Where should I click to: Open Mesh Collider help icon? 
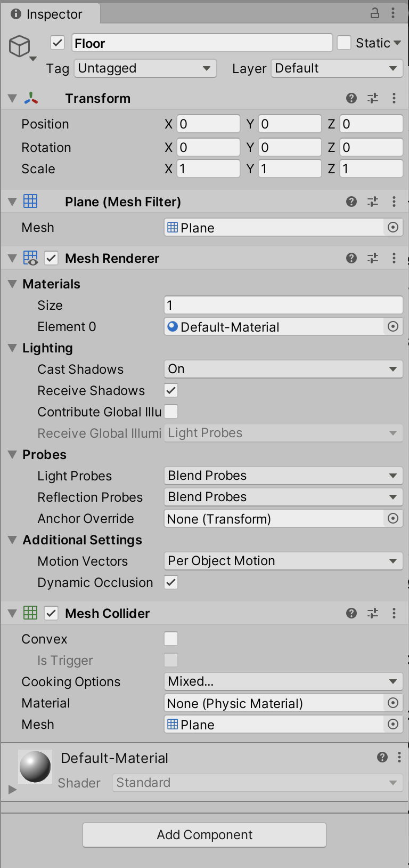click(x=351, y=613)
